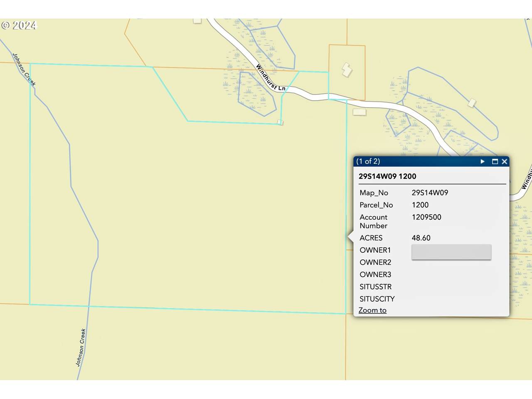Click the © 2024 copyright watermark
This screenshot has height=399, width=532.
pos(19,26)
